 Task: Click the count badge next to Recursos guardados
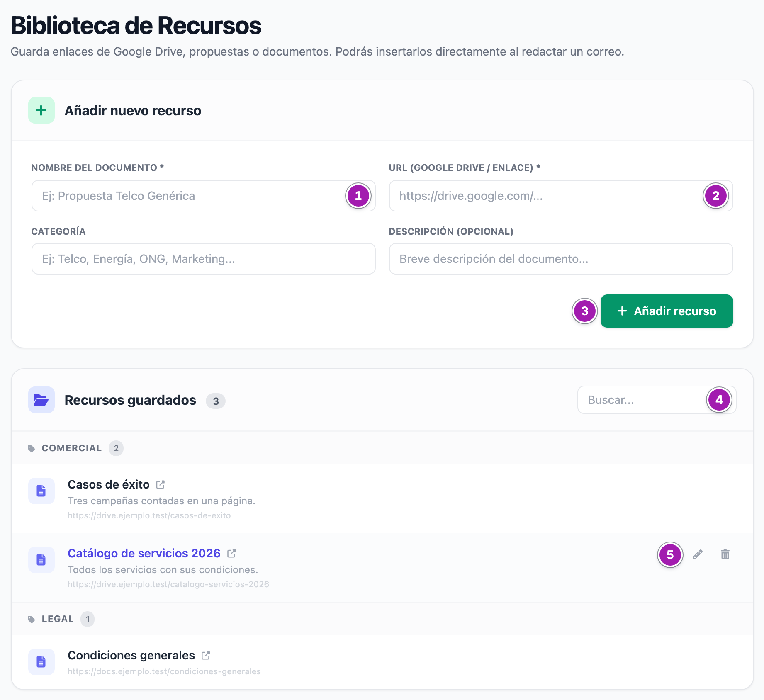pyautogui.click(x=216, y=401)
